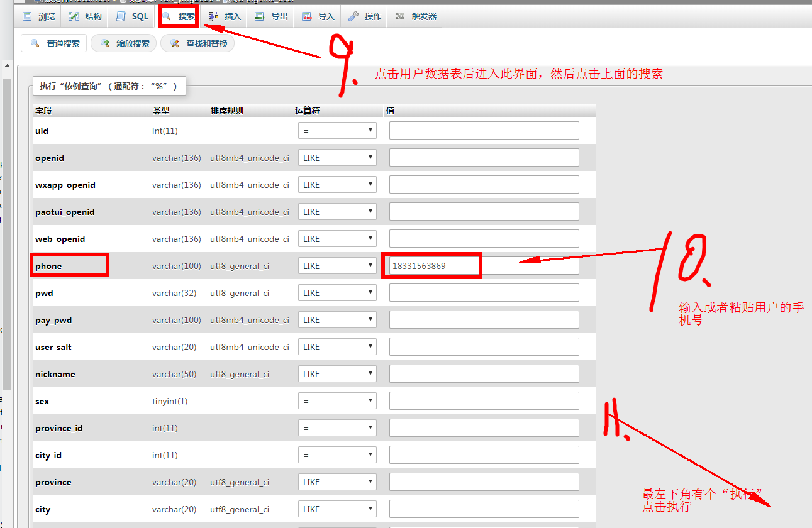Image resolution: width=812 pixels, height=528 pixels.
Task: Click the city value input field
Action: tap(484, 509)
